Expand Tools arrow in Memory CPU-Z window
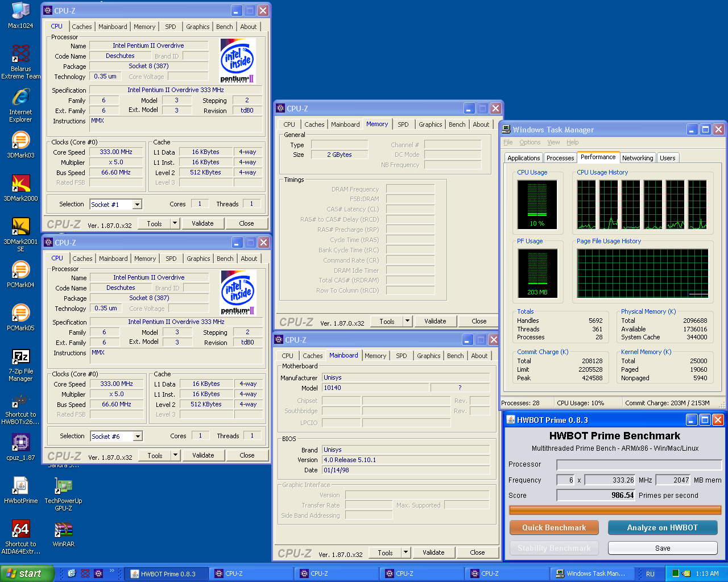 tap(407, 321)
